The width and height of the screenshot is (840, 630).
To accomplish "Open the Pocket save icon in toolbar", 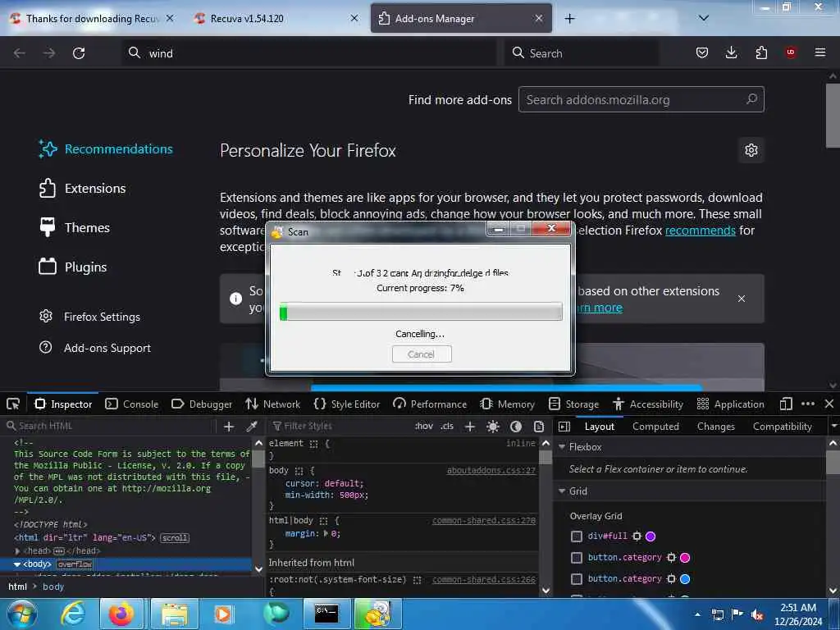I will 702,52.
